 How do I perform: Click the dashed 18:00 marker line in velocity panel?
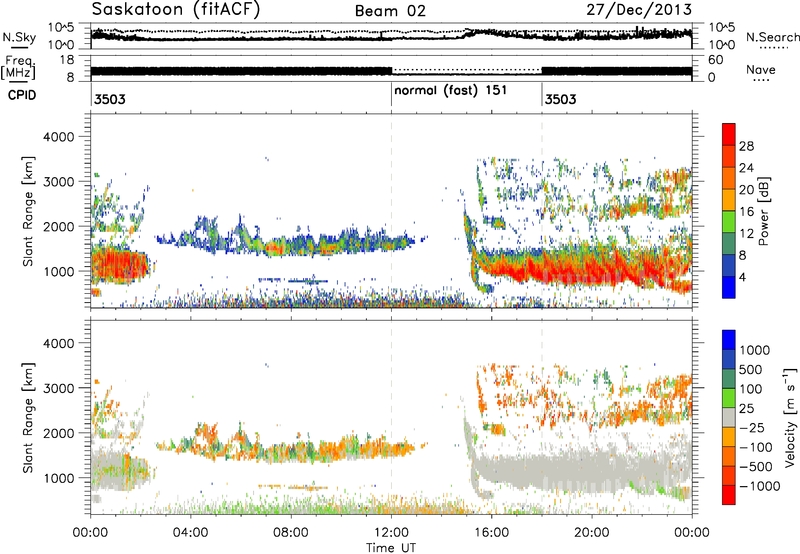pyautogui.click(x=542, y=417)
